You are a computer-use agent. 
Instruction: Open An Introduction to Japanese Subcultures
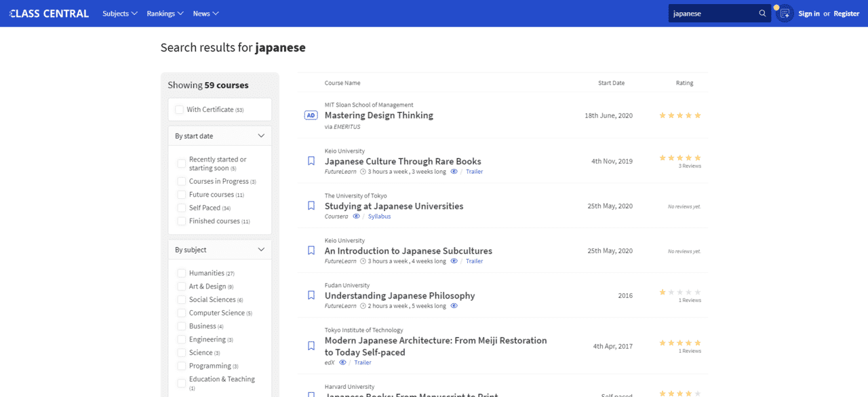pyautogui.click(x=408, y=251)
